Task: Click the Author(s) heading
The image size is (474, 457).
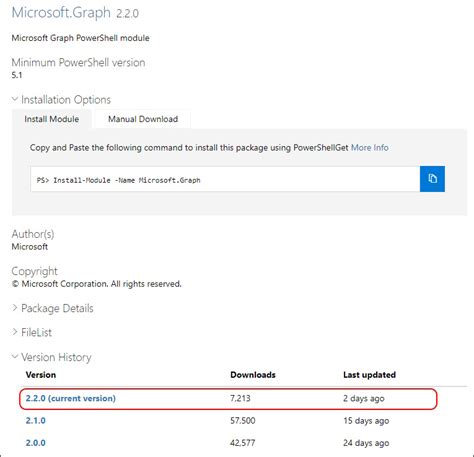Action: click(33, 234)
